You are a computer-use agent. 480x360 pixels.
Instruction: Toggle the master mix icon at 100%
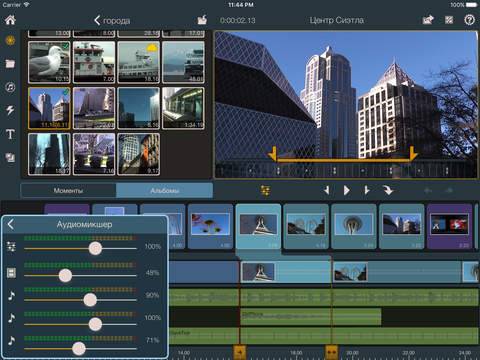tap(11, 247)
